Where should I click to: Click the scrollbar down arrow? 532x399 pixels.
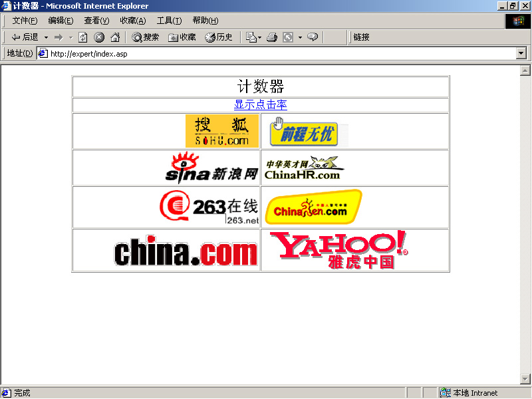pos(525,378)
